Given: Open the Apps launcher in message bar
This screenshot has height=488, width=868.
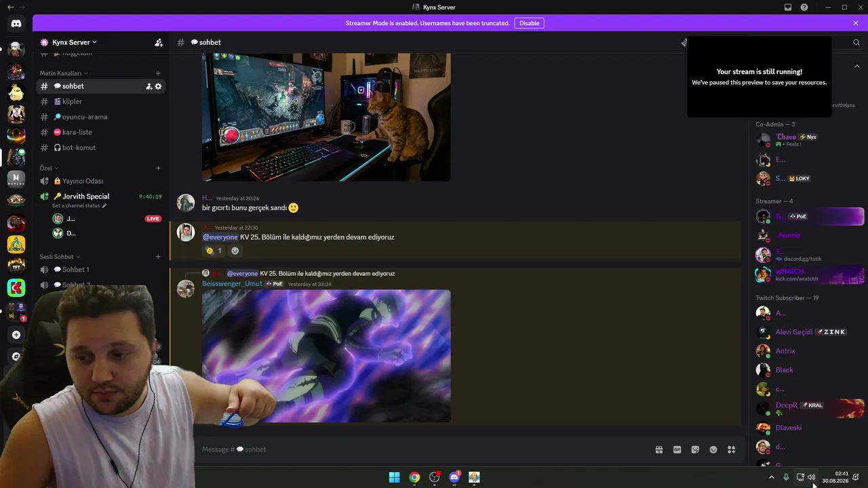Looking at the screenshot, I should [732, 449].
